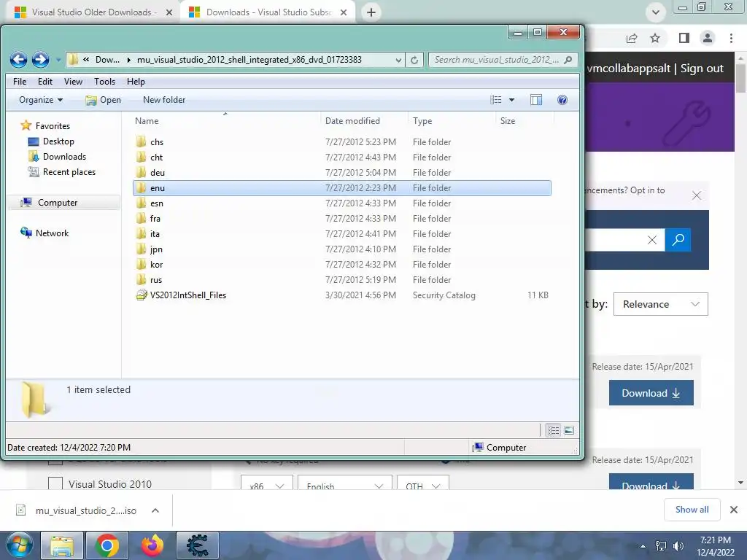Go forward with the Explorer forward arrow
Viewport: 747px width, 560px height.
[x=41, y=60]
